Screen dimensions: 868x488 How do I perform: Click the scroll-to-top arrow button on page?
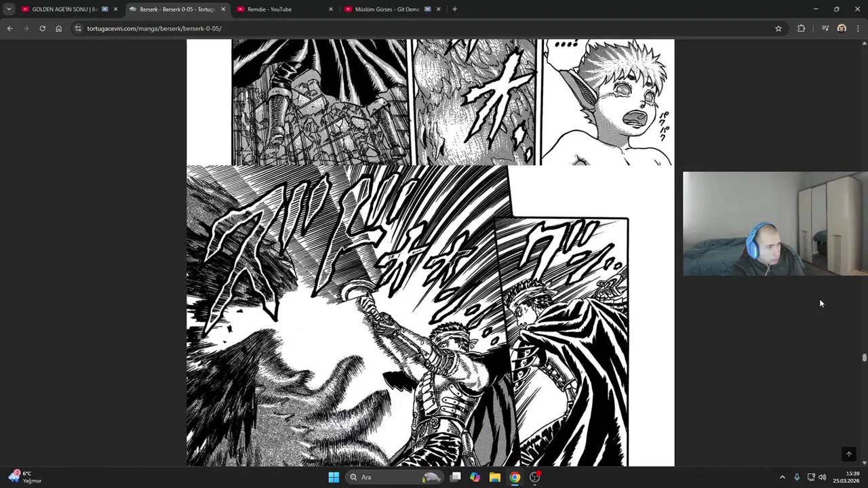[x=848, y=454]
